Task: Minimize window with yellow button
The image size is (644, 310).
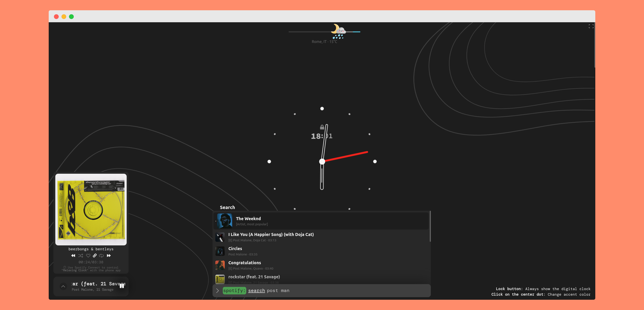Action: click(x=64, y=16)
